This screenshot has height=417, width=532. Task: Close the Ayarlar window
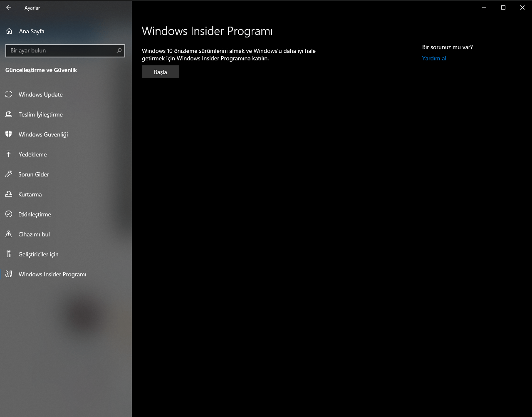[522, 7]
